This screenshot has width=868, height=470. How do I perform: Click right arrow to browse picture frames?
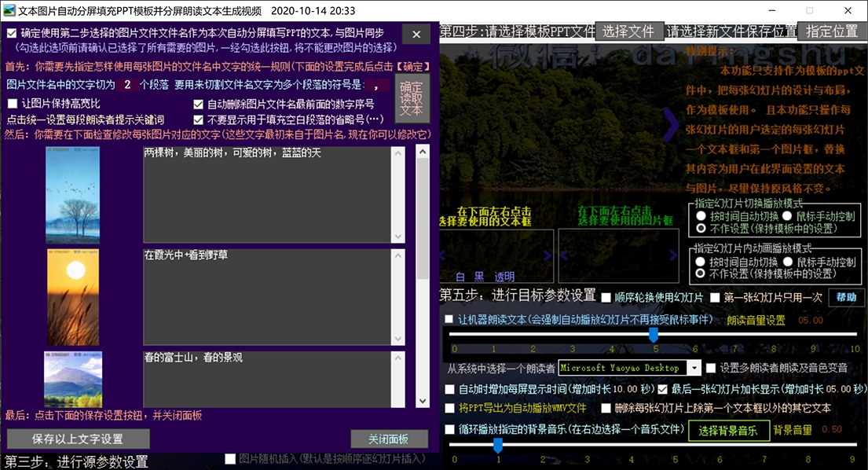[672, 255]
